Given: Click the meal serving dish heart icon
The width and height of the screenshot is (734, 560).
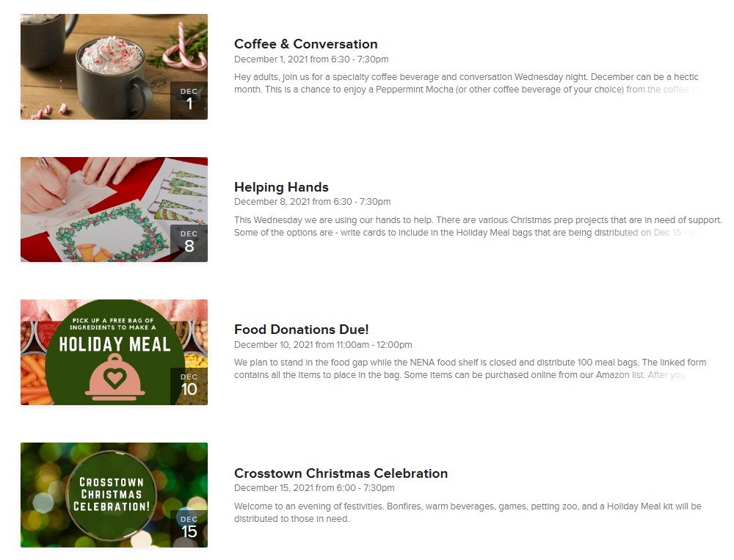Looking at the screenshot, I should click(115, 377).
